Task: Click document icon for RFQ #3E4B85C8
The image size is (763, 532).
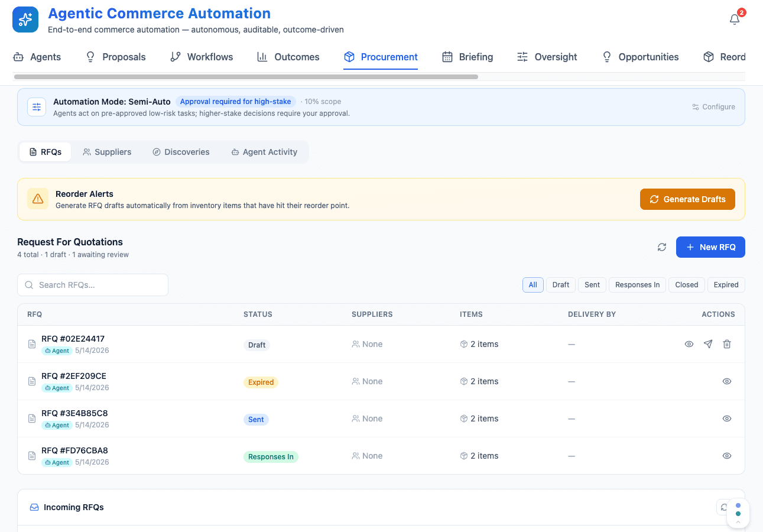Action: pos(33,419)
